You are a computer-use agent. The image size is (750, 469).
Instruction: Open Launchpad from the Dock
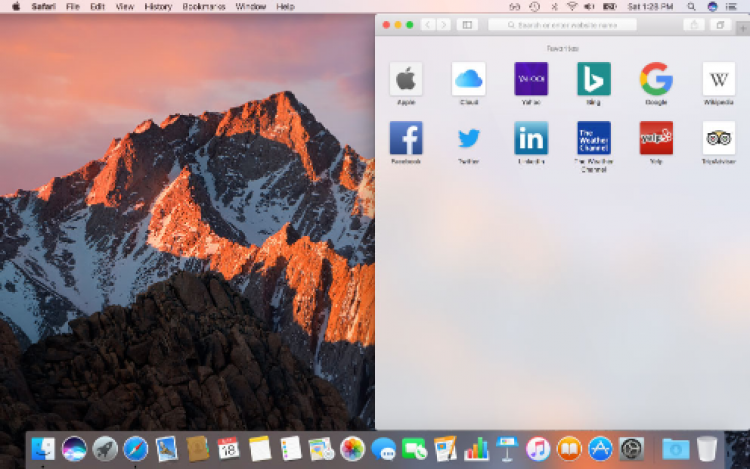(x=105, y=449)
